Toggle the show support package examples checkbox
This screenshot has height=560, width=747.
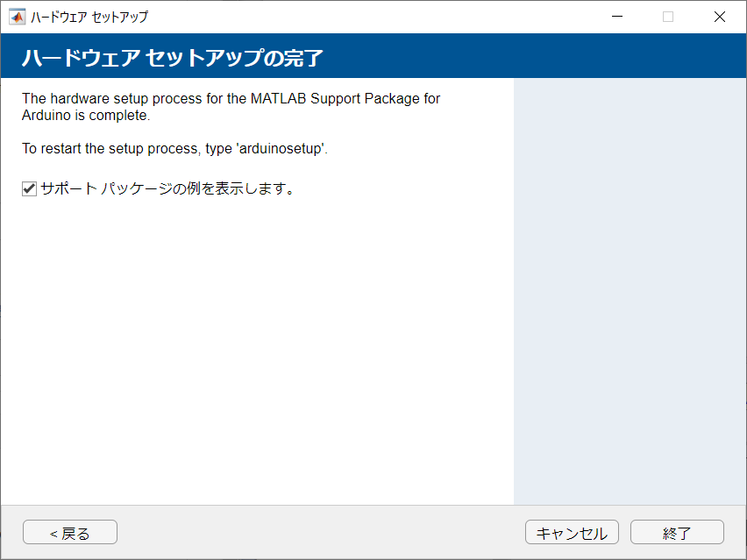(29, 188)
